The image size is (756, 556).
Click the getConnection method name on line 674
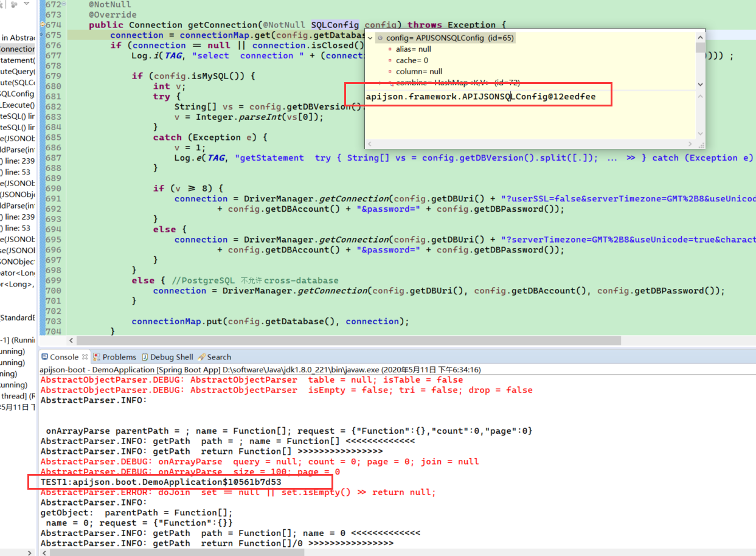222,25
